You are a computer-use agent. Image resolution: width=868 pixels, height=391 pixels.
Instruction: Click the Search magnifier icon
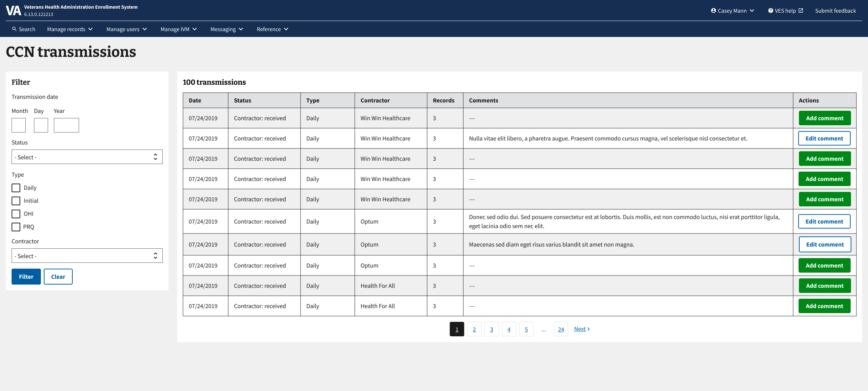[14, 29]
